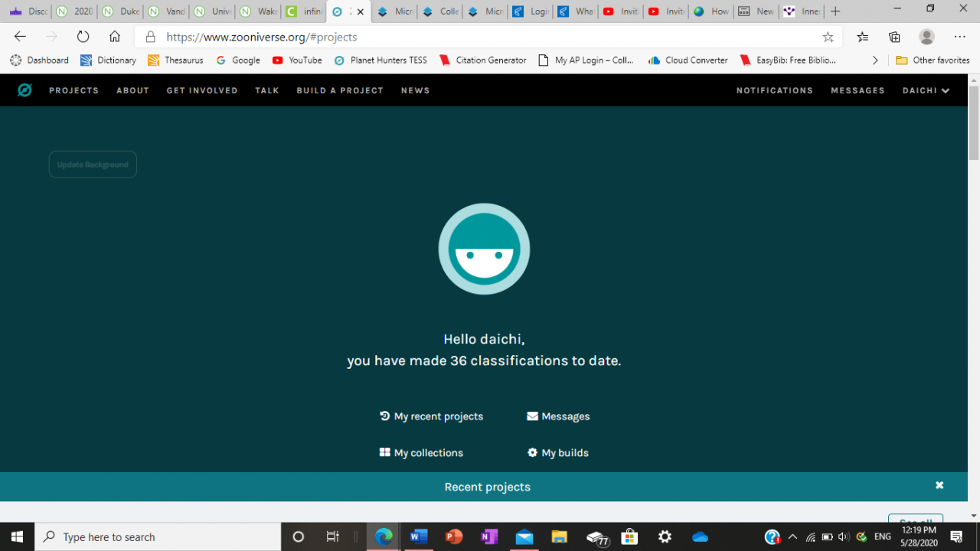The image size is (980, 551).
Task: Open the volume speaker tray icon
Action: (844, 536)
